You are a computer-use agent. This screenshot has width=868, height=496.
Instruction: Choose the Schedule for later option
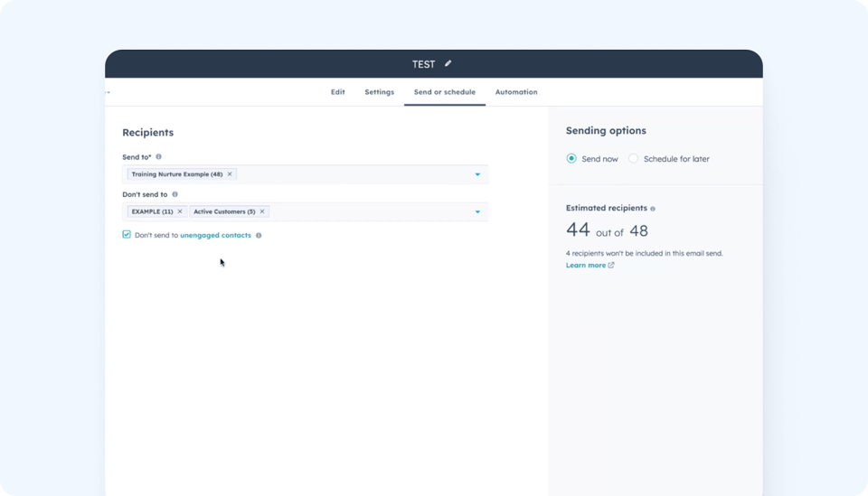pos(634,159)
